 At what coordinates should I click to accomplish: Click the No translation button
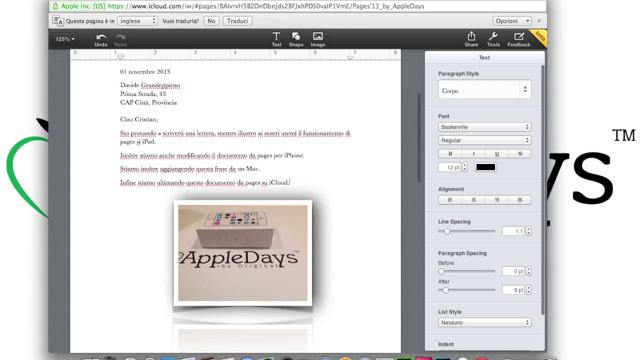(211, 21)
